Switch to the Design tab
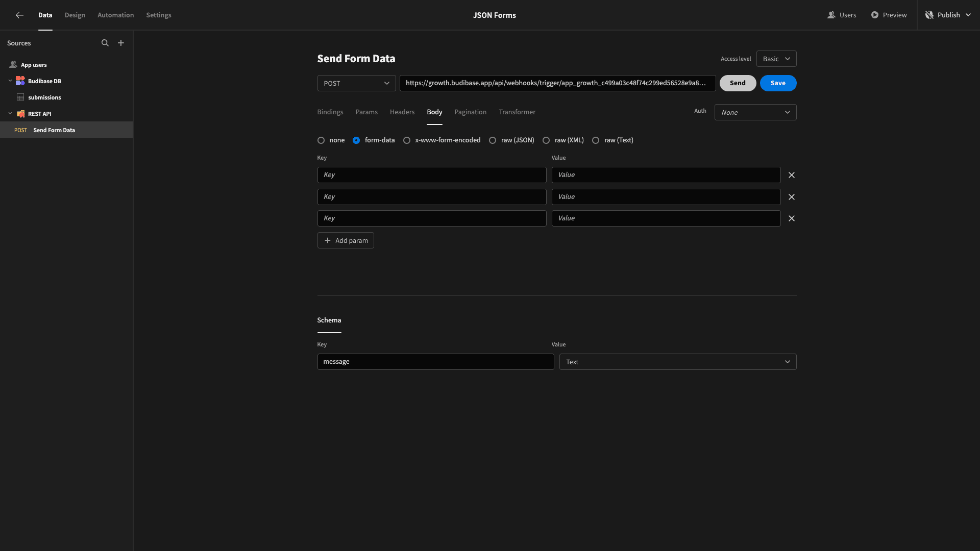Screen dimensions: 980x551 pos(75,15)
